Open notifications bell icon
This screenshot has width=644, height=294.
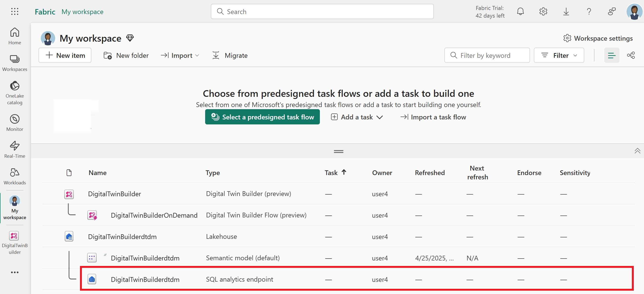pyautogui.click(x=520, y=11)
